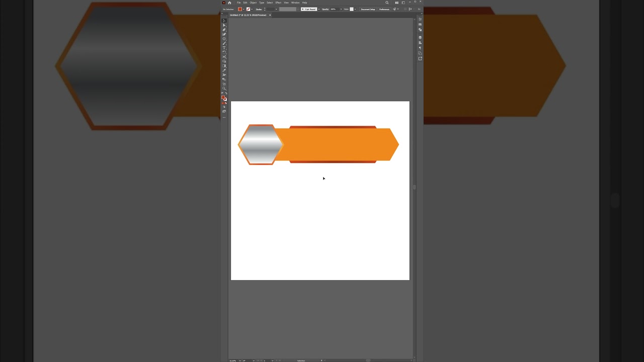
Task: Open the Properties panel icon
Action: click(420, 19)
